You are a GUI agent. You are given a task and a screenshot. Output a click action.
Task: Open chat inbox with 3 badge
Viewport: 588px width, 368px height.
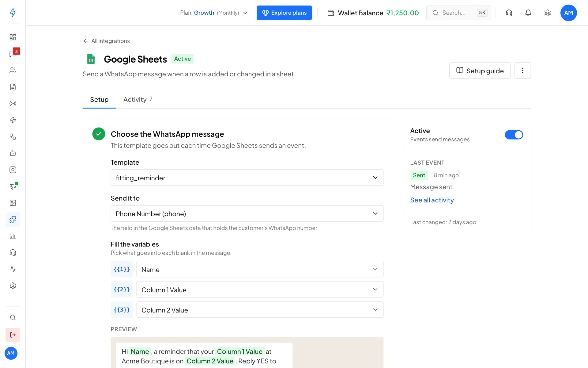[x=13, y=54]
